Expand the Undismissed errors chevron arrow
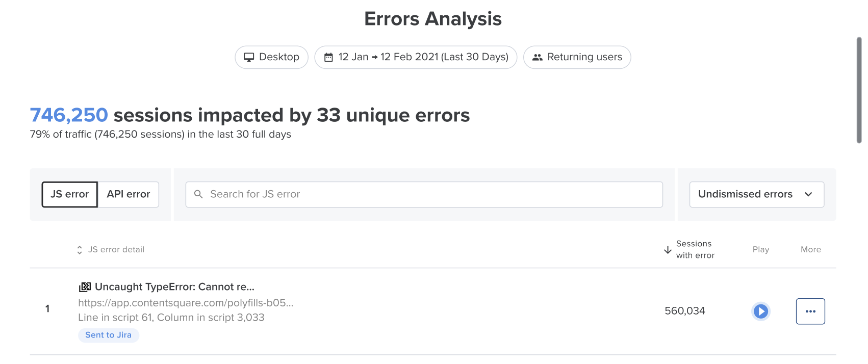The width and height of the screenshot is (868, 364). point(808,194)
